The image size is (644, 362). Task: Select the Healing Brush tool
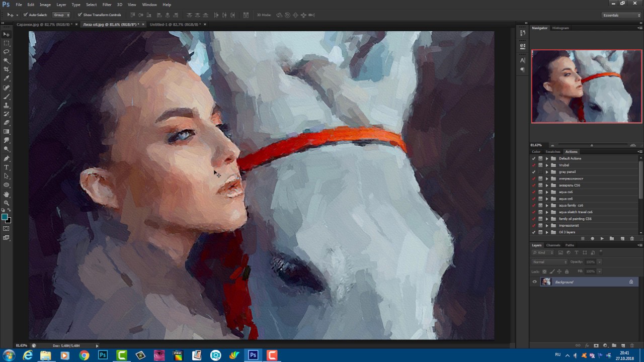(x=7, y=88)
